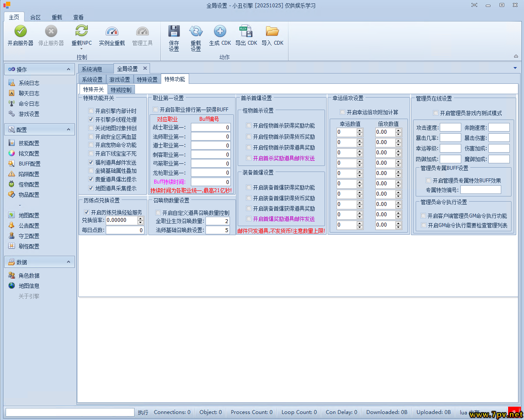Screen dimensions: 524x420
Task: Click the 重载设置 refresh icon
Action: (x=196, y=31)
